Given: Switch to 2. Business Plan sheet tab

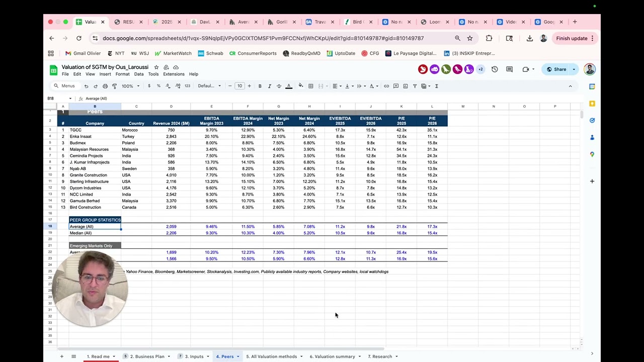Looking at the screenshot, I should point(147,356).
